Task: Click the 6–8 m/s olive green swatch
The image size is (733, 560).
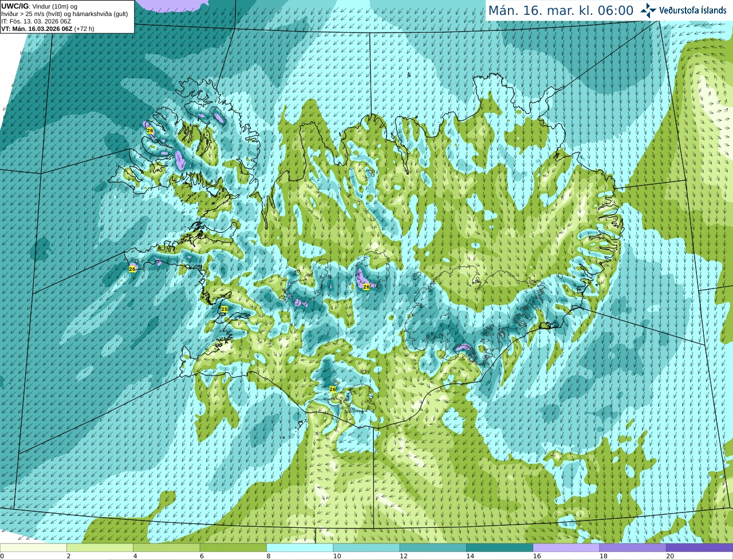Action: pyautogui.click(x=233, y=547)
